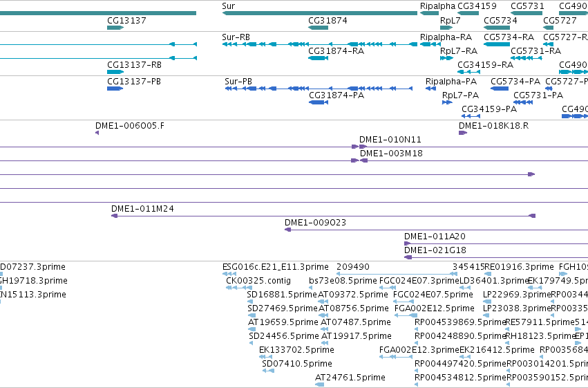Select the DME1-010N11 clone label
588x388 pixels.
pos(390,140)
